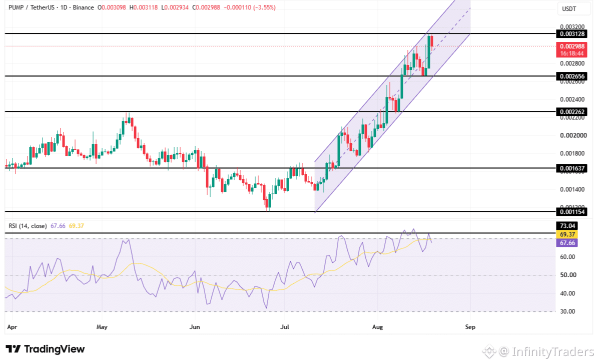Click the May time axis label

[102, 327]
